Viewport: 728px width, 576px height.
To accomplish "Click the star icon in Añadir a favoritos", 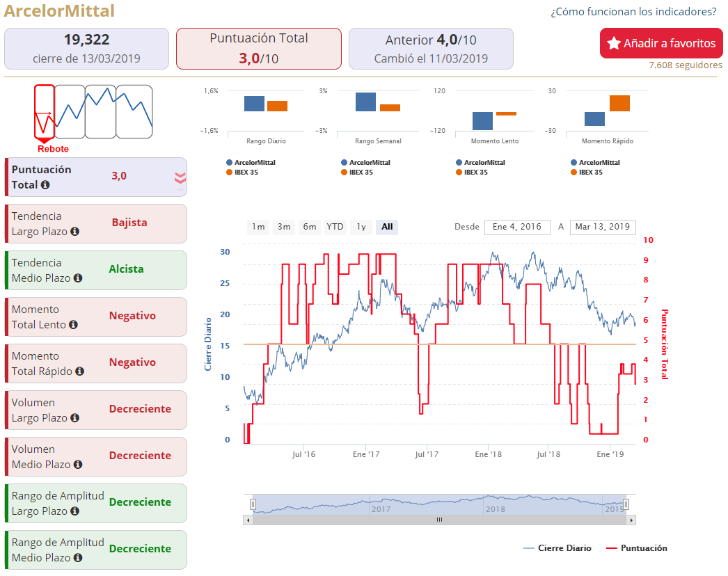I will click(x=614, y=43).
